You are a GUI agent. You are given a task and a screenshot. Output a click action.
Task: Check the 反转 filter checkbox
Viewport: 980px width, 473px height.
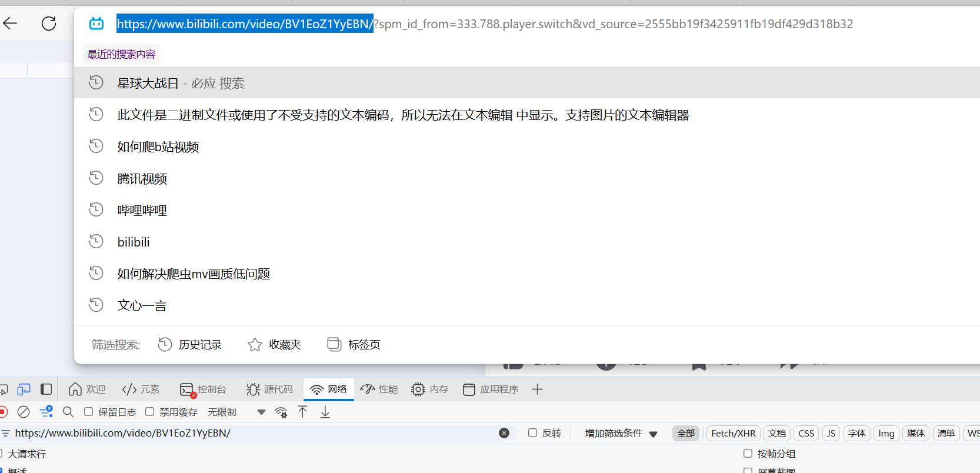532,433
